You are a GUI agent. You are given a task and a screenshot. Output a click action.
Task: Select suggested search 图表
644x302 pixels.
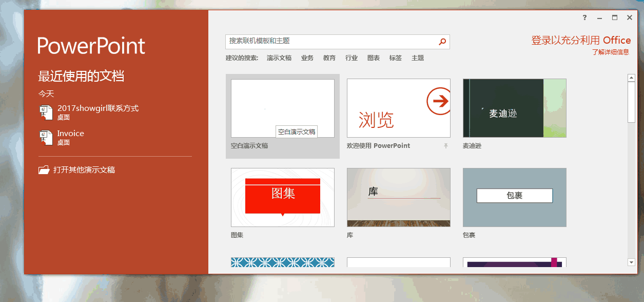[374, 58]
